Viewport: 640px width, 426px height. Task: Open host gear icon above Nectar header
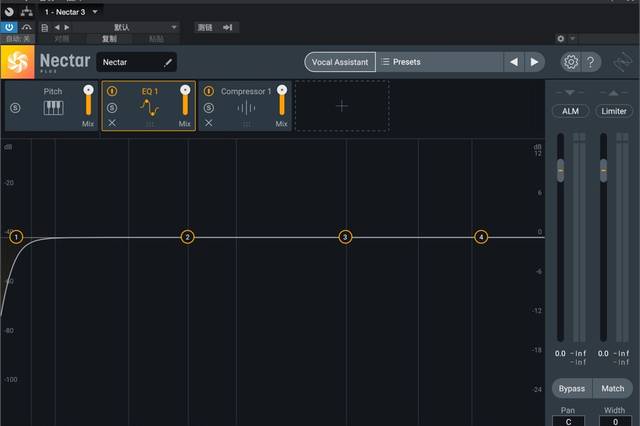560,38
